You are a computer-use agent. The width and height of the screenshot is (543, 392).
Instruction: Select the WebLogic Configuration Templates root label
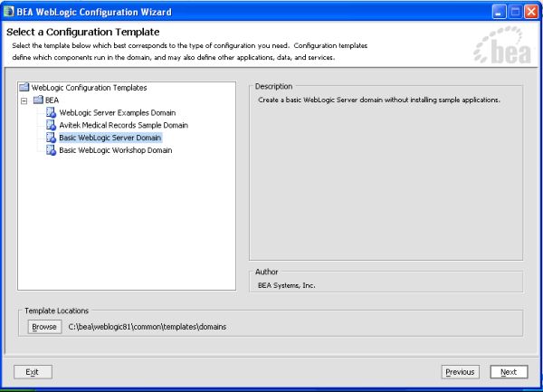[89, 88]
